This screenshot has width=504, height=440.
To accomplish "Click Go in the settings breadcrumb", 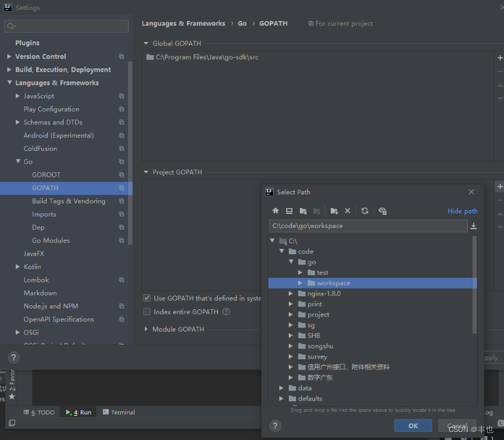I will pyautogui.click(x=242, y=24).
